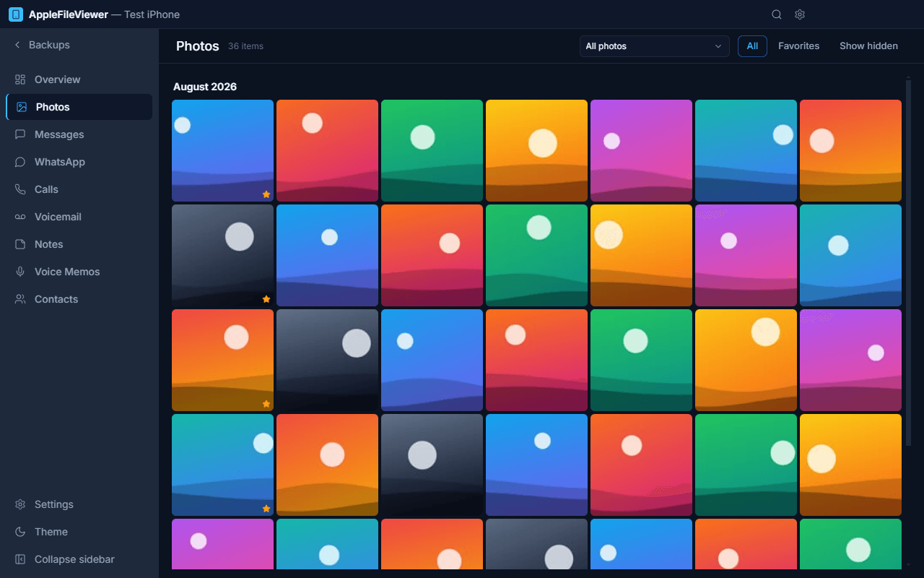This screenshot has width=924, height=578.
Task: Select the All filter button
Action: point(752,46)
